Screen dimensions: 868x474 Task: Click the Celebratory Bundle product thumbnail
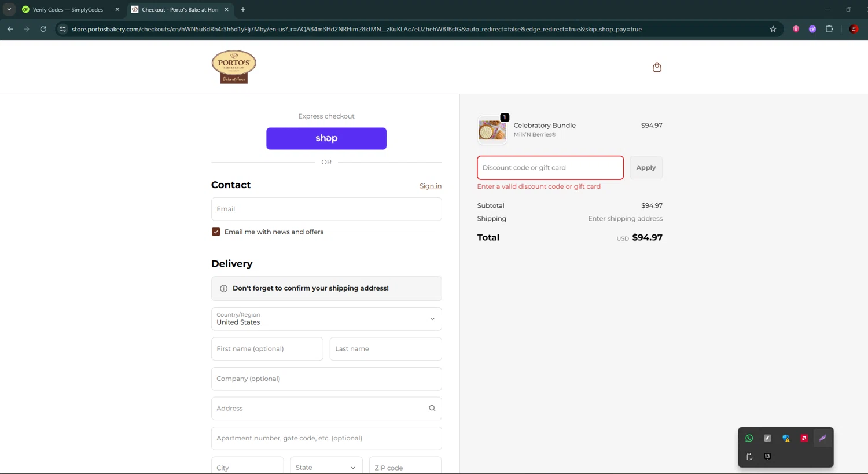click(492, 130)
